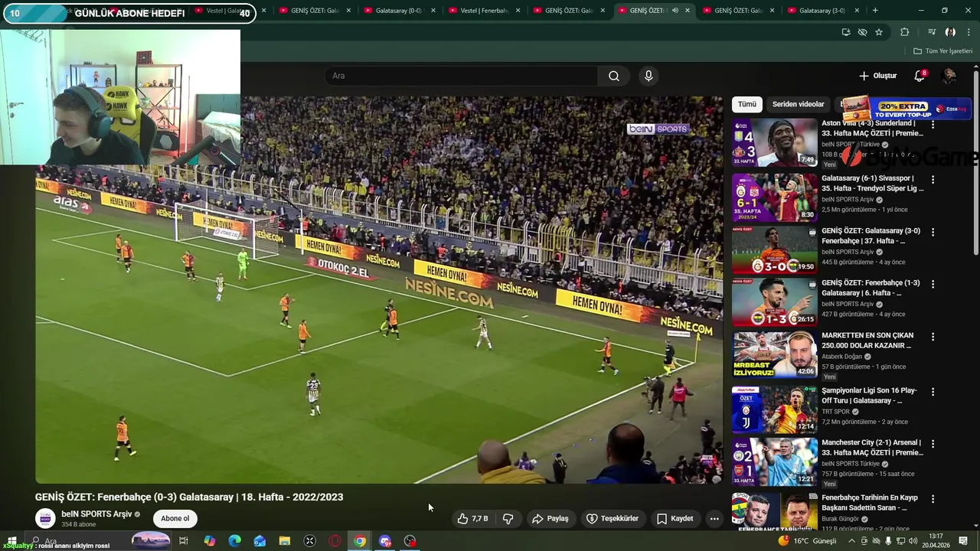
Task: Open the media controls icon in Chrome toolbar
Action: tap(932, 32)
